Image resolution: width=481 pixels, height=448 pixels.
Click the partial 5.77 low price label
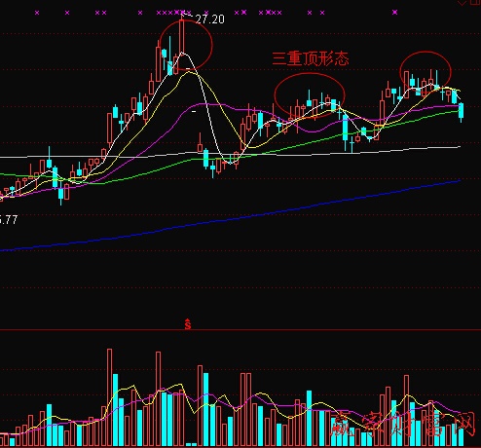point(8,220)
